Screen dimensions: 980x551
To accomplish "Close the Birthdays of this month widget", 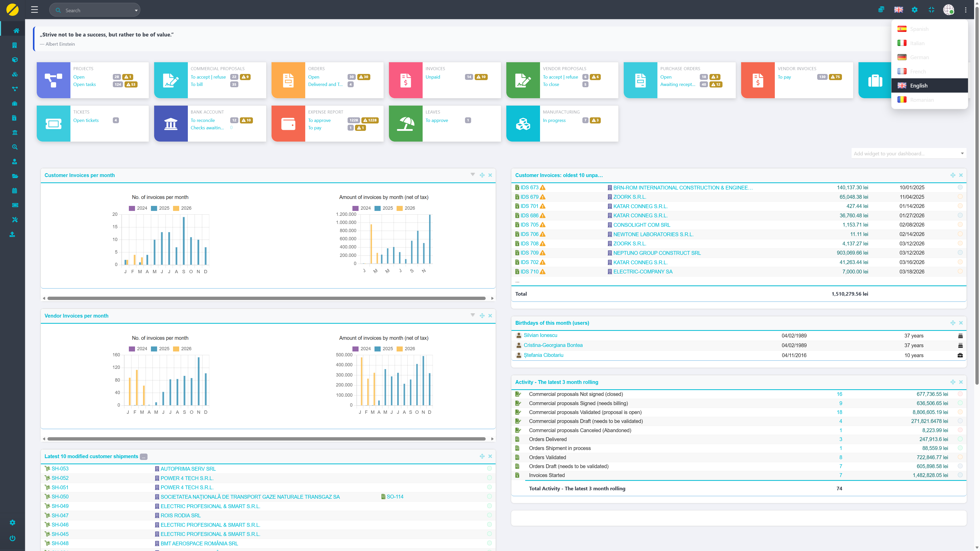I will [x=961, y=323].
